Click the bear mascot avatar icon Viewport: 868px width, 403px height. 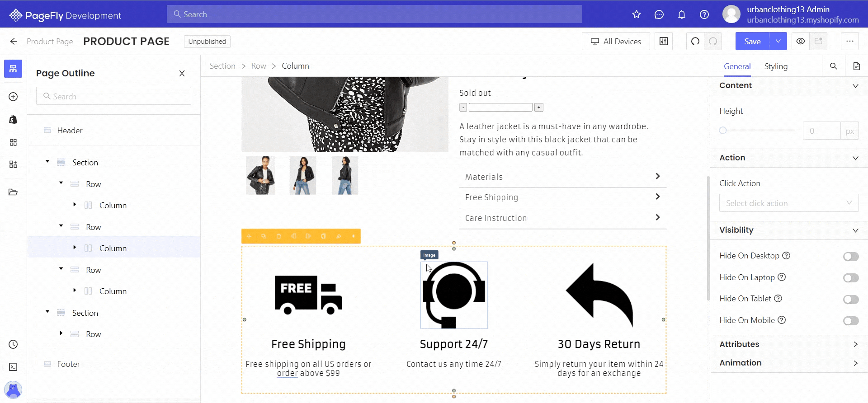(13, 389)
